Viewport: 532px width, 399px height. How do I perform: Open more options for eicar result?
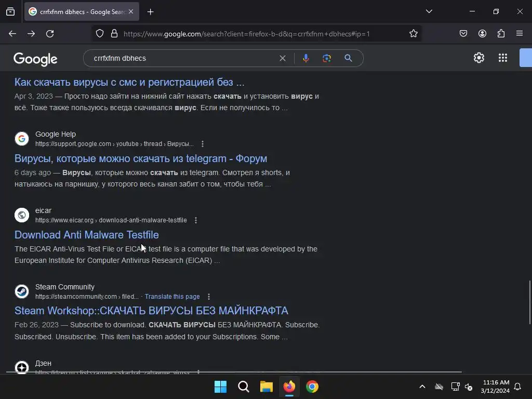196,220
